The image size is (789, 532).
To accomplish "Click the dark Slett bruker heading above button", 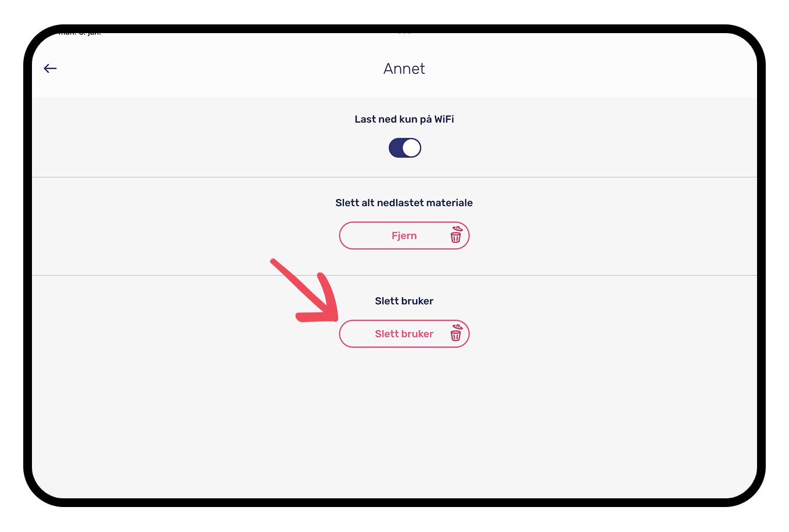I will point(404,301).
